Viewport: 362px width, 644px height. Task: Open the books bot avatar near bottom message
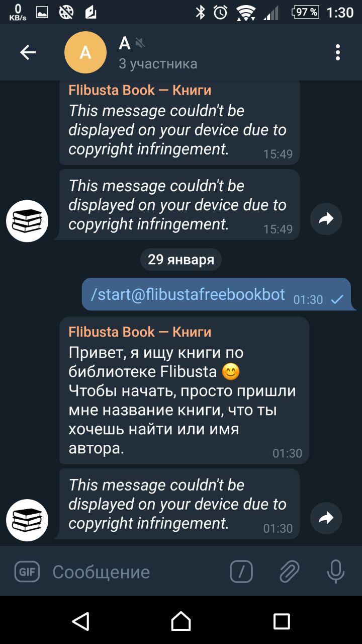point(27,520)
